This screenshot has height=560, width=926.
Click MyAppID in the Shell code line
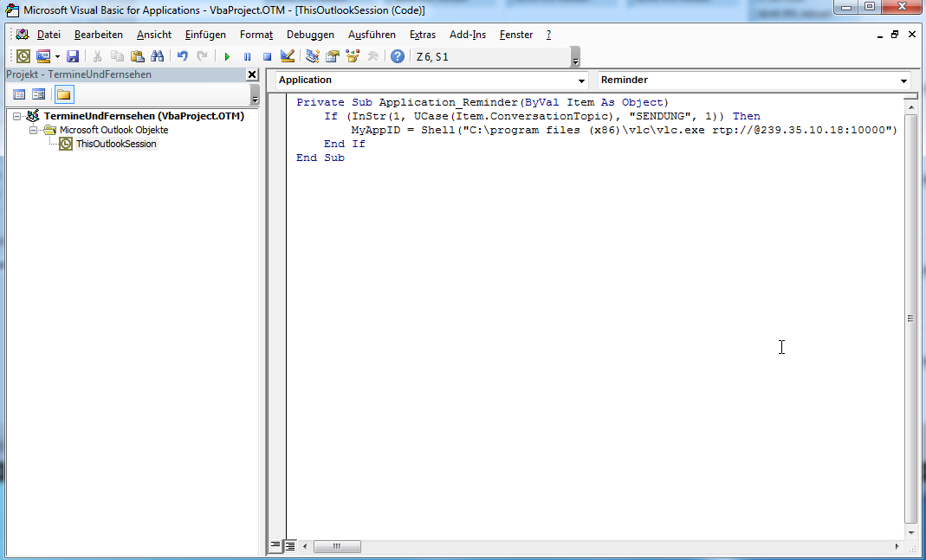[x=376, y=131]
